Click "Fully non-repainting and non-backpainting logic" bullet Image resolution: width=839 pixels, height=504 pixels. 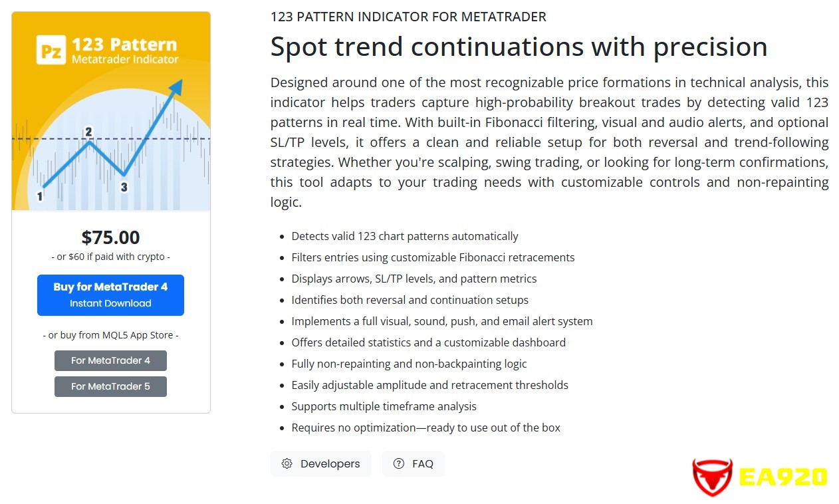(409, 364)
